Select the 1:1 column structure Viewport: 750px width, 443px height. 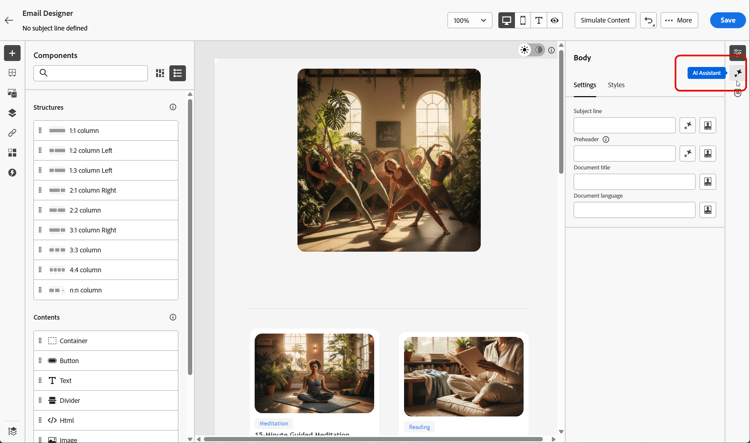pyautogui.click(x=106, y=131)
